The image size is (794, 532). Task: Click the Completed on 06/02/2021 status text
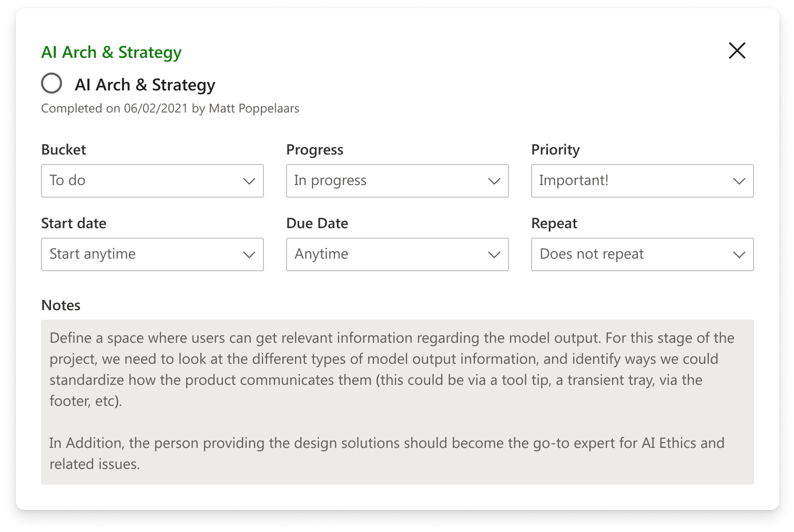(170, 108)
